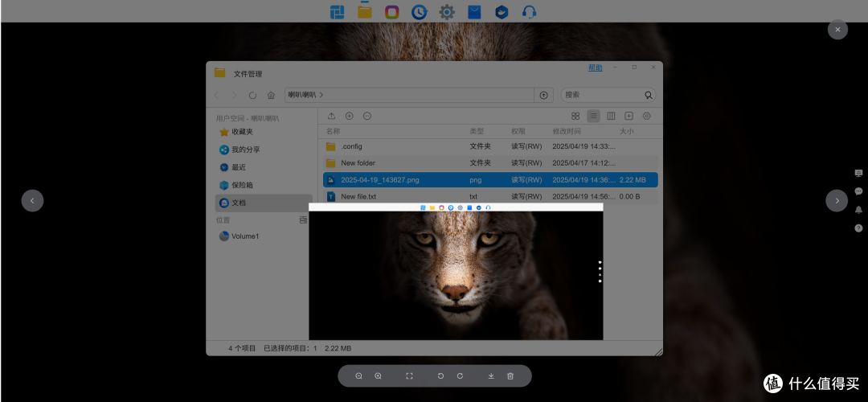Image resolution: width=868 pixels, height=402 pixels.
Task: Select 2025-04-19_143627.png file row
Action: click(490, 180)
